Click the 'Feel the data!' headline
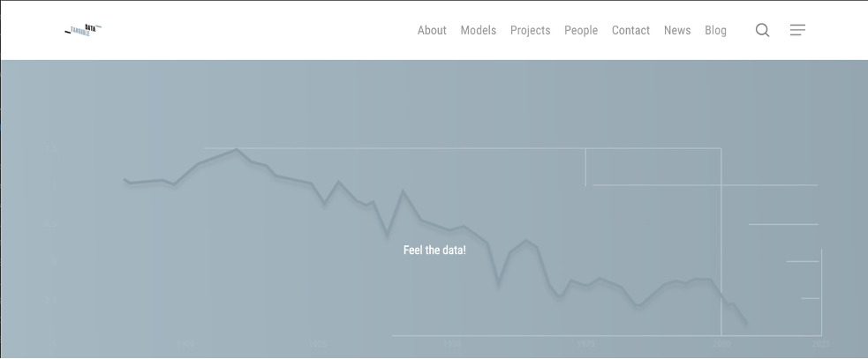 pos(434,251)
